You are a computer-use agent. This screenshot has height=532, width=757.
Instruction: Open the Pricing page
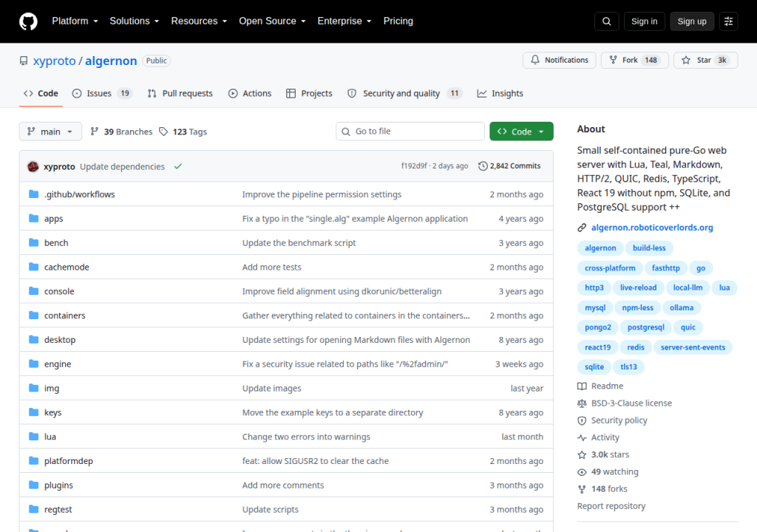click(398, 21)
